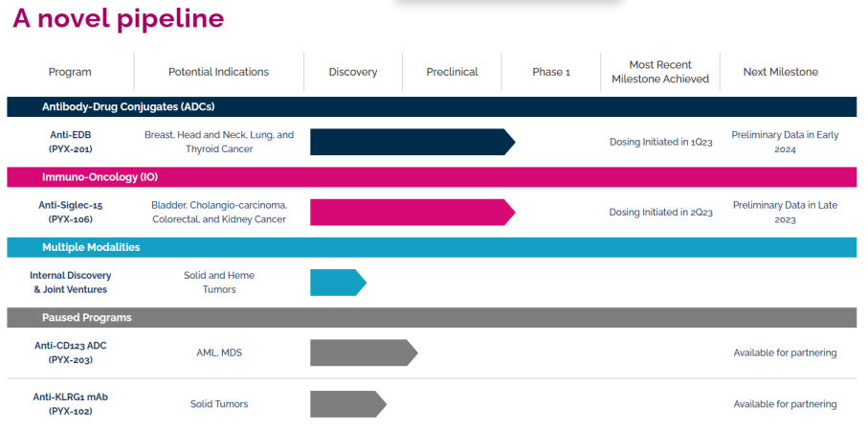Expand the Multiple Modalities section banner

pyautogui.click(x=91, y=247)
